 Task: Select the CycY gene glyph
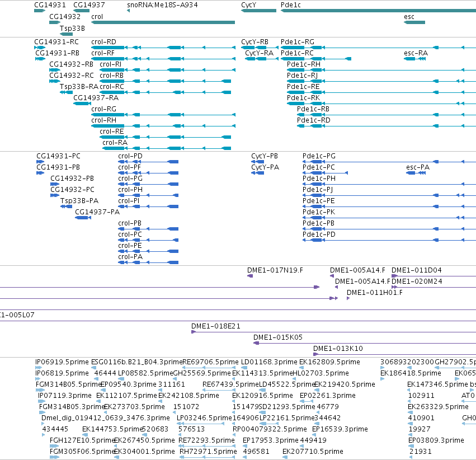point(258,11)
